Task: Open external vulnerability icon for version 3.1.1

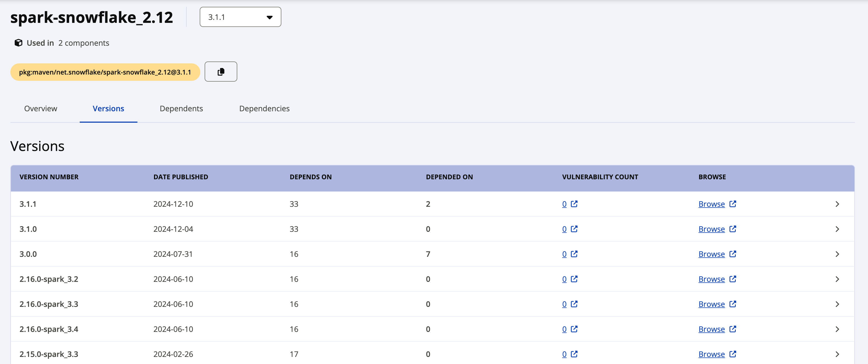Action: (x=574, y=204)
